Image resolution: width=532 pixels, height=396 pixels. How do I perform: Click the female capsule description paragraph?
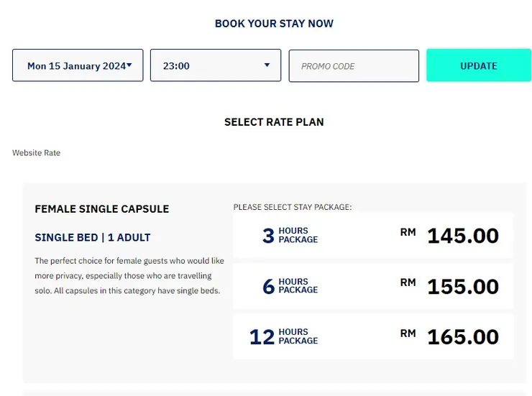click(x=129, y=276)
